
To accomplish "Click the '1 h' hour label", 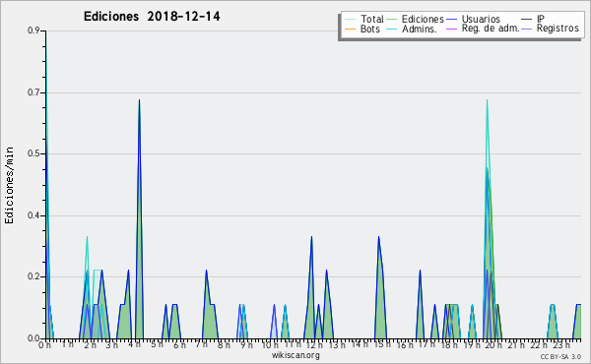I will [67, 344].
